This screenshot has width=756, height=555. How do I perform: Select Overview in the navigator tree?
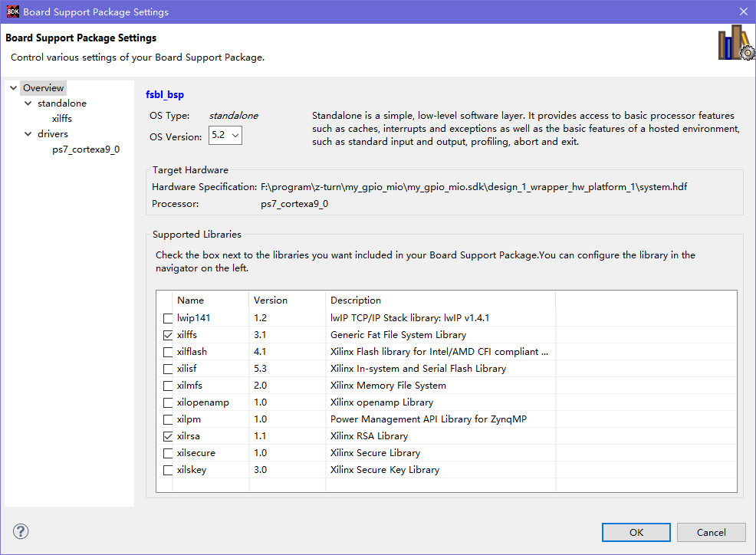click(44, 87)
